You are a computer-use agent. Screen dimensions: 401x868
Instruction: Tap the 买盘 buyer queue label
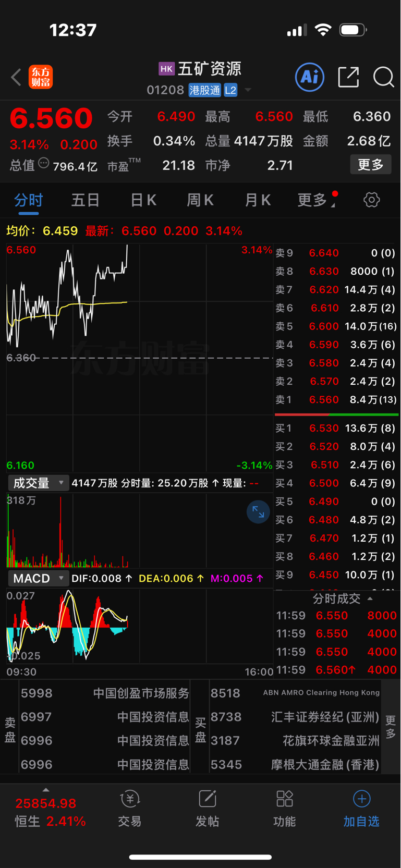pyautogui.click(x=200, y=729)
